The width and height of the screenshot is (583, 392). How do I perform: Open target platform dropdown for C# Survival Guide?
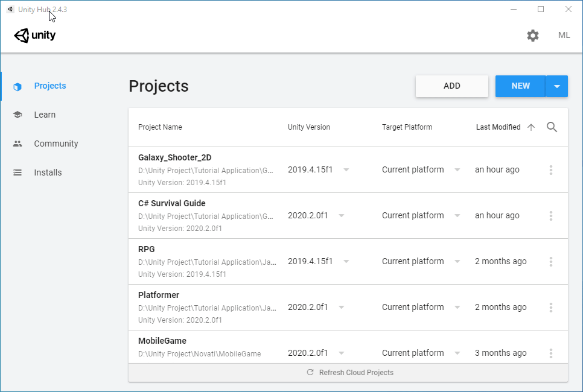pyautogui.click(x=457, y=215)
